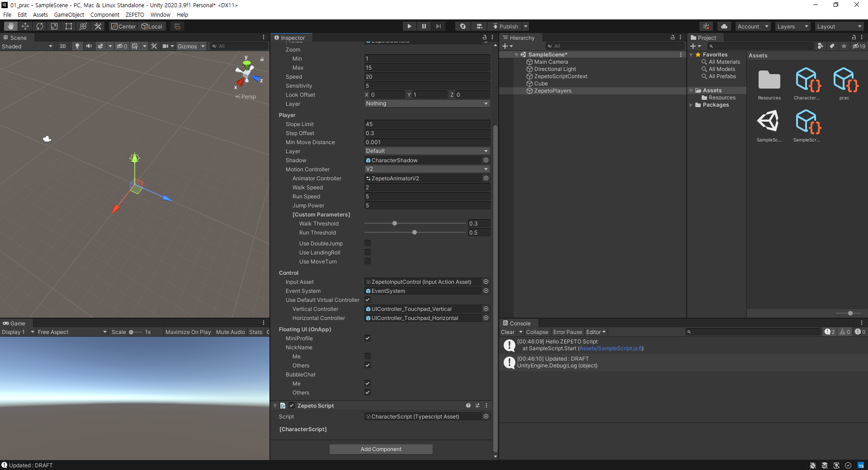Image resolution: width=868 pixels, height=470 pixels.
Task: Open cloud services icon
Action: [724, 26]
